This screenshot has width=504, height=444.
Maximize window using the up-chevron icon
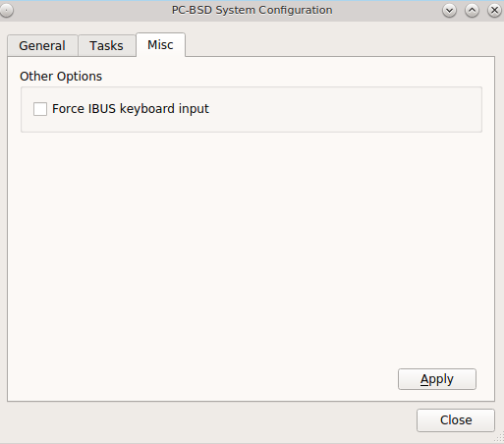(x=472, y=11)
